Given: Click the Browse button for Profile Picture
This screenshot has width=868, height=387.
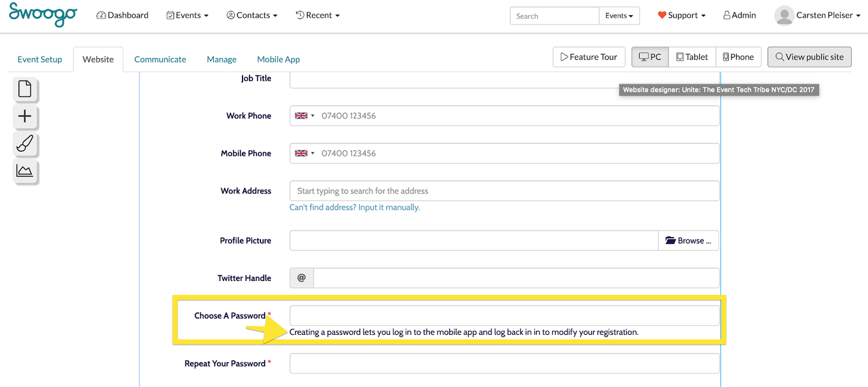Looking at the screenshot, I should pyautogui.click(x=689, y=240).
